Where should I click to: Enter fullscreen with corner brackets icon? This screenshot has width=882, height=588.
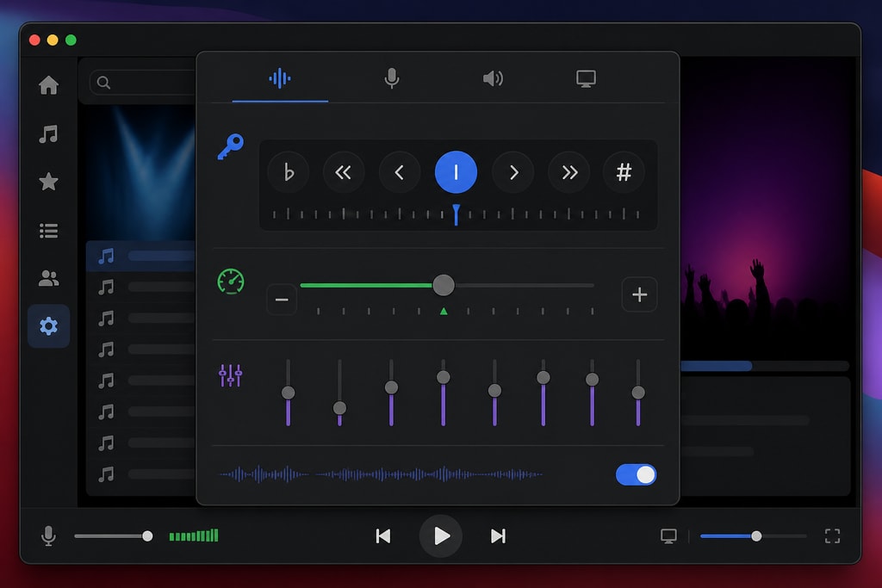click(833, 536)
